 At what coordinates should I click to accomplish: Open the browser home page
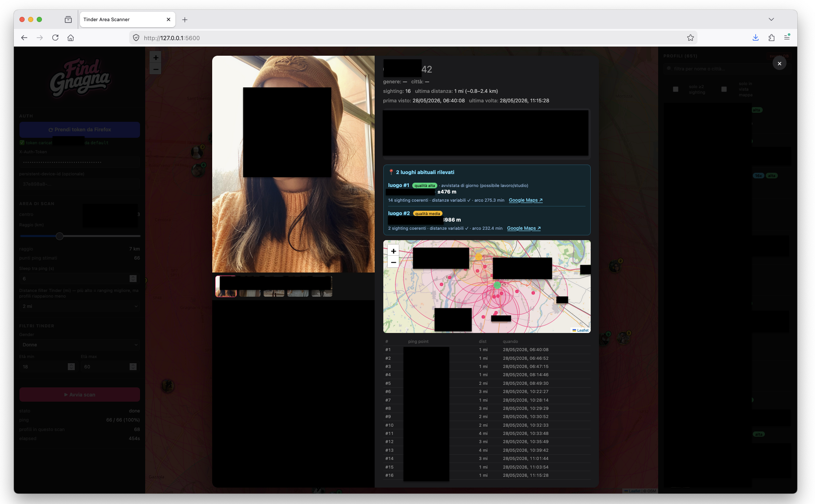(71, 38)
